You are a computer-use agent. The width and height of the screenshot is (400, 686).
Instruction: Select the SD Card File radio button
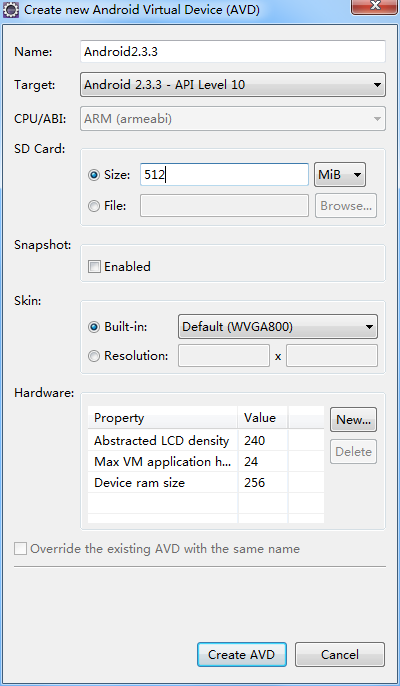(x=94, y=206)
